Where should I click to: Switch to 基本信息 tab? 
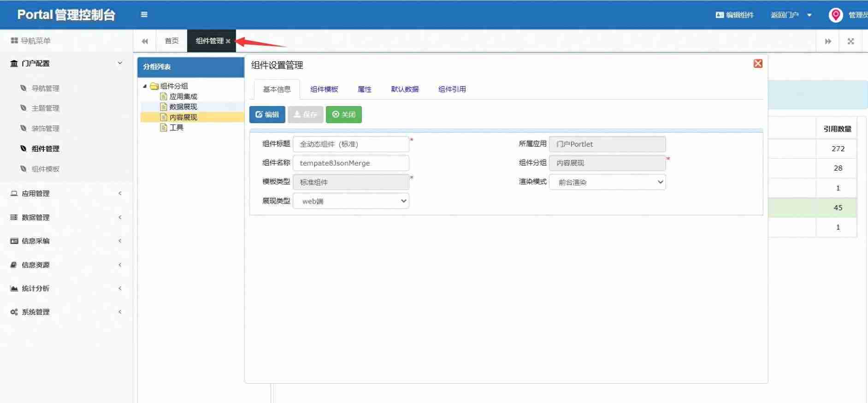[277, 89]
